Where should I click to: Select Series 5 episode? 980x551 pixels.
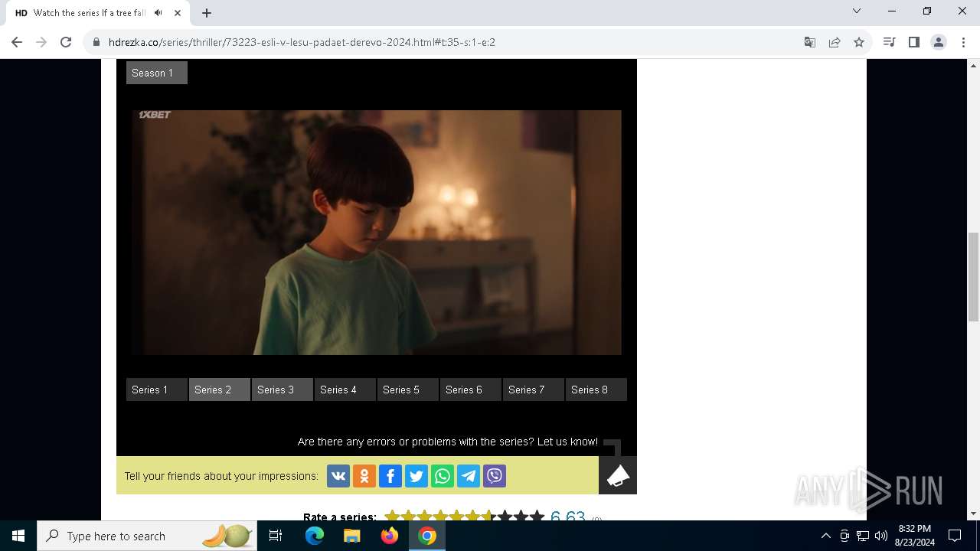(408, 390)
